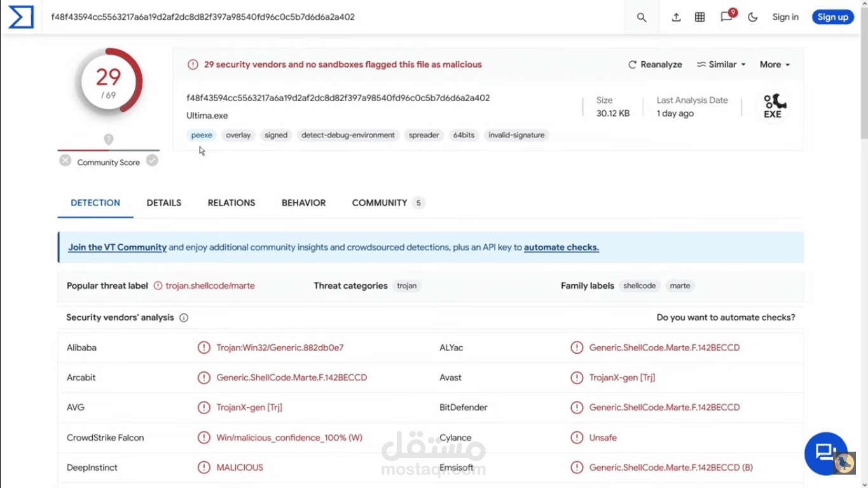Image resolution: width=868 pixels, height=488 pixels.
Task: Click the hash search input field
Action: [x=334, y=17]
